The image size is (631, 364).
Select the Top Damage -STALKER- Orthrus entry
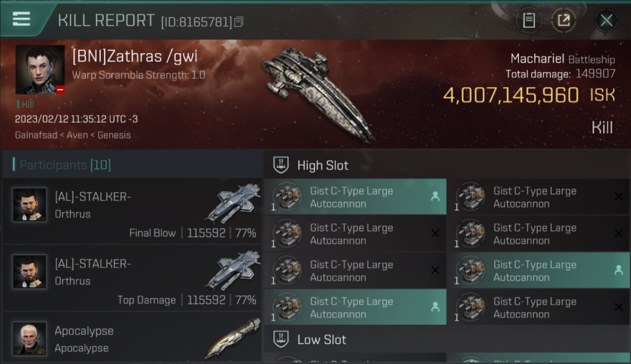132,278
